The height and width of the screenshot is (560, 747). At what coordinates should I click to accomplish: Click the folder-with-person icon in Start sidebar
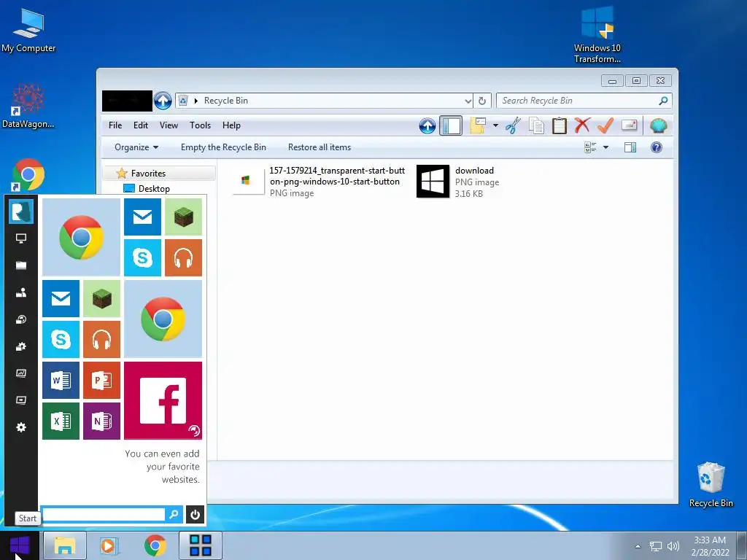(x=21, y=292)
